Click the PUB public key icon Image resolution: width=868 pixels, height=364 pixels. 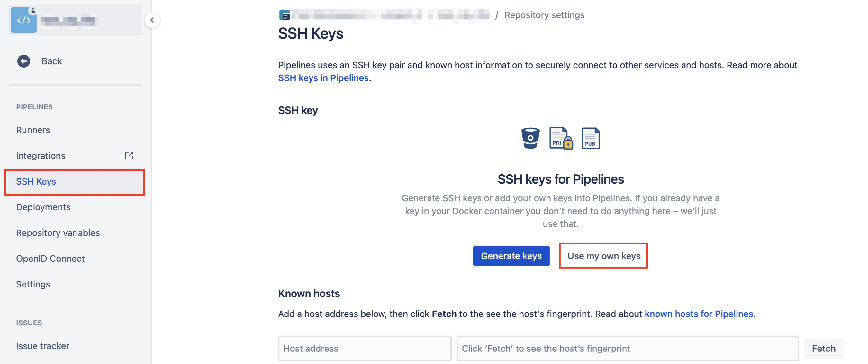590,138
